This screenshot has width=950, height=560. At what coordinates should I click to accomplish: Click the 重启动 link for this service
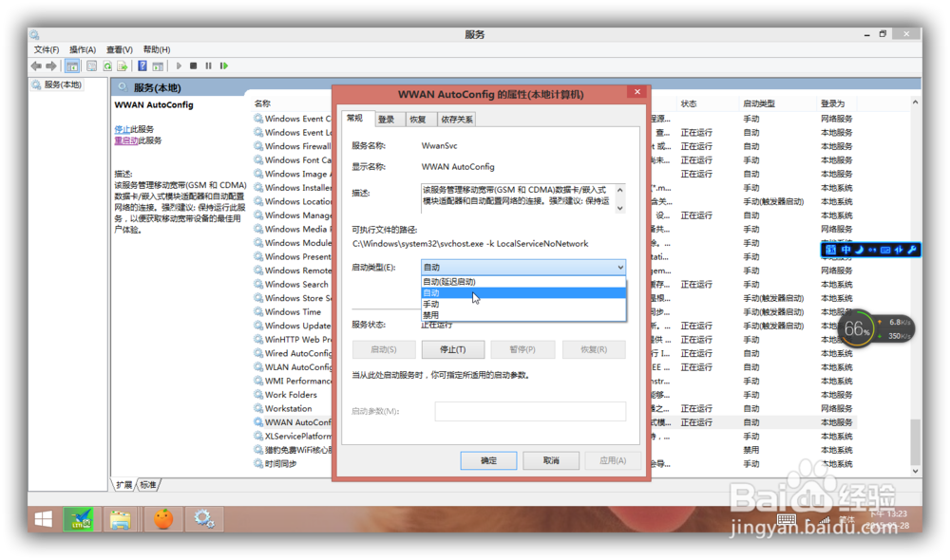tap(126, 140)
